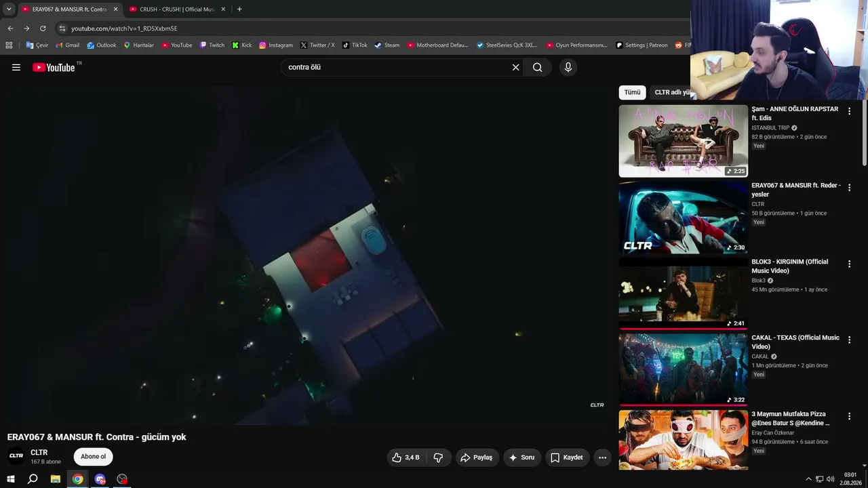Open more actions under the video
868x488 pixels.
click(x=602, y=457)
